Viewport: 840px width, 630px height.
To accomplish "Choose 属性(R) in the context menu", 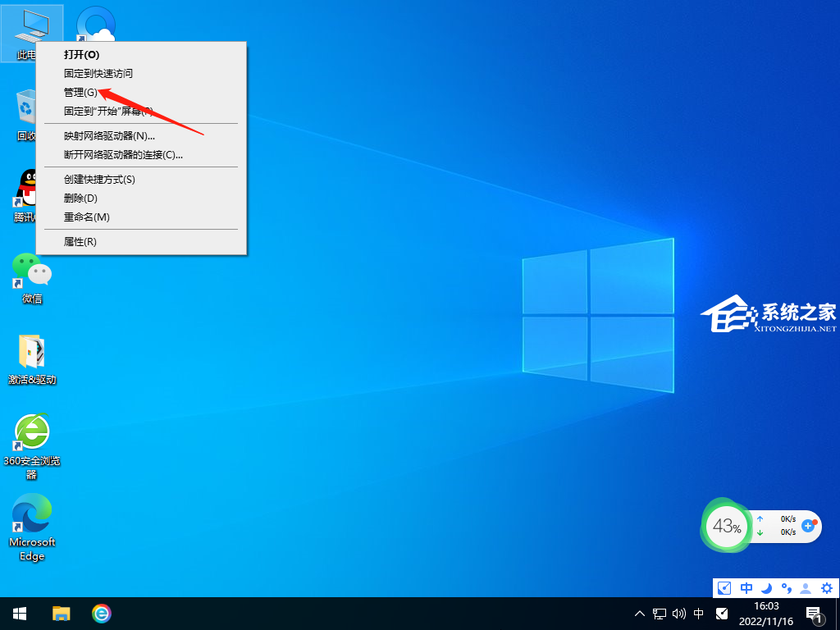I will click(x=80, y=242).
